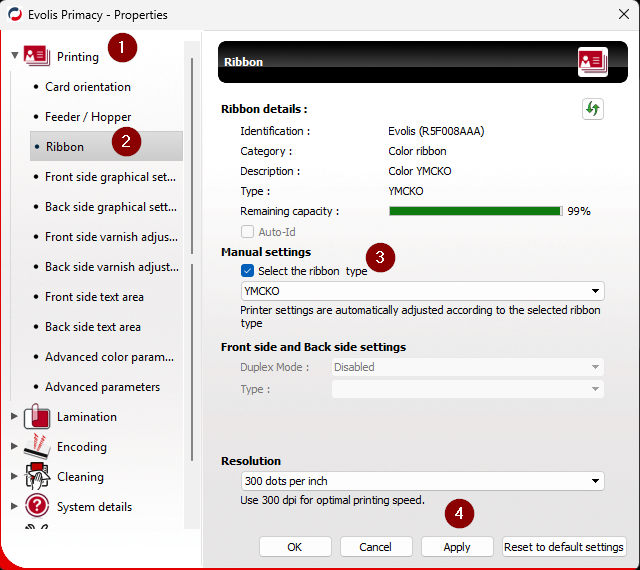Screen dimensions: 640x570
Task: Open Advanced color parameters item
Action: [x=109, y=357]
